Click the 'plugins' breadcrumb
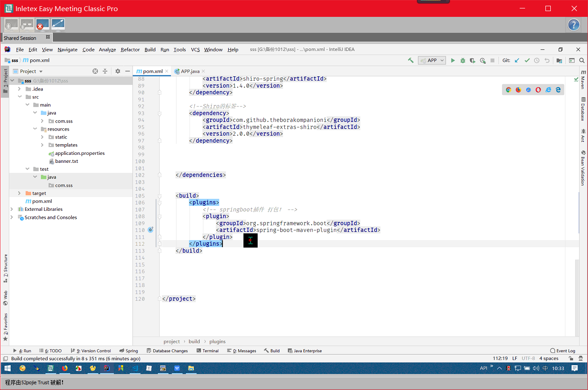This screenshot has width=588, height=390. [217, 341]
